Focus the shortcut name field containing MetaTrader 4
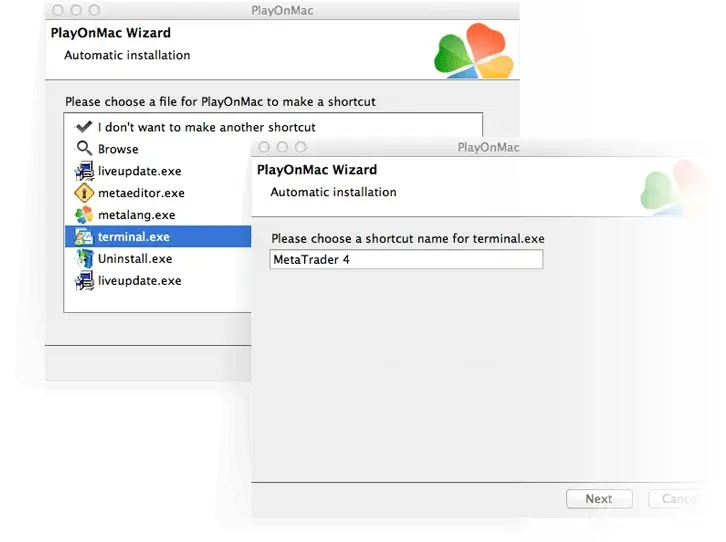 coord(406,259)
